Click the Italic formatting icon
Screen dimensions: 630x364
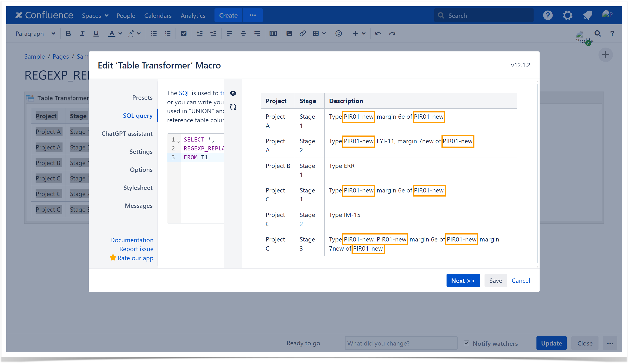click(x=82, y=33)
